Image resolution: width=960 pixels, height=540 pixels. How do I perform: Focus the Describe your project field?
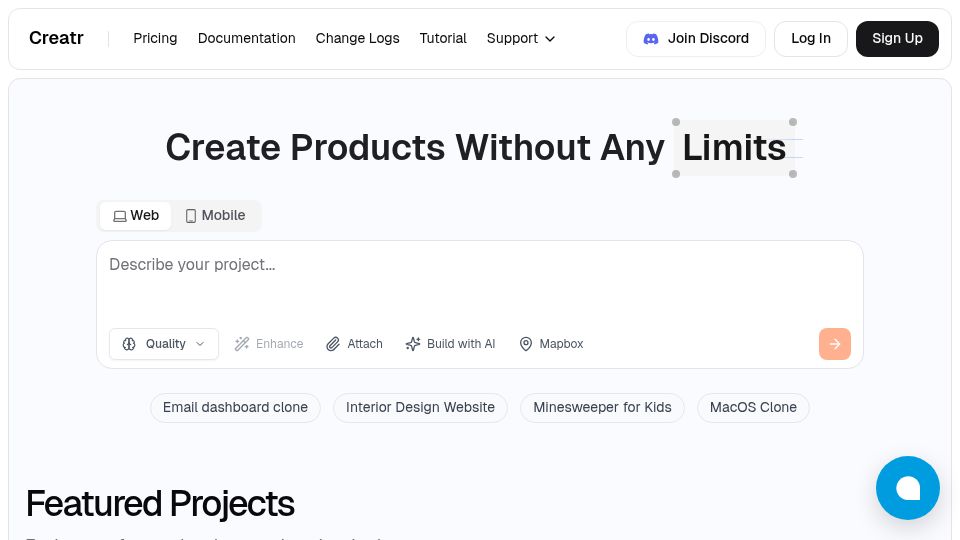point(479,279)
